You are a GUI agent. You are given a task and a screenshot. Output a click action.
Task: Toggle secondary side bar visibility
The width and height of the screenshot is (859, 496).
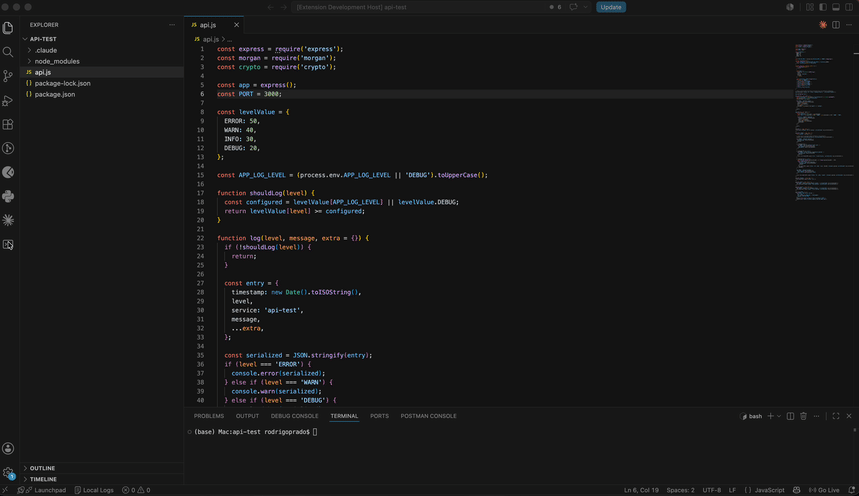(x=849, y=7)
